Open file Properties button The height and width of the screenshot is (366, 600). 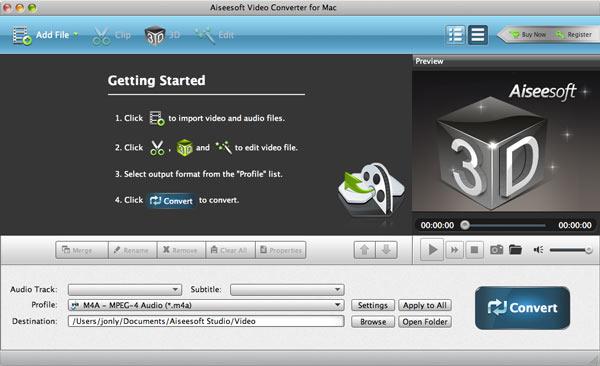click(280, 250)
